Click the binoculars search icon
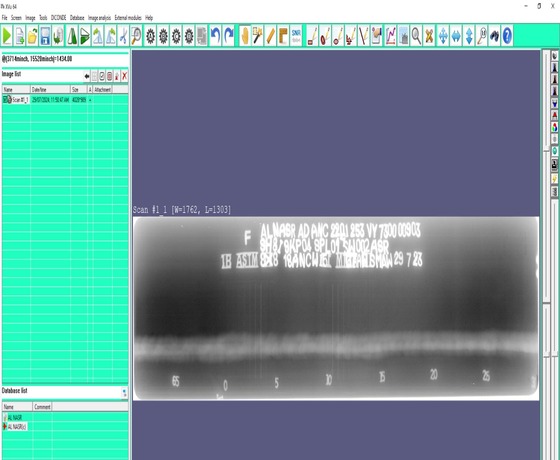560x460 pixels. 495,36
